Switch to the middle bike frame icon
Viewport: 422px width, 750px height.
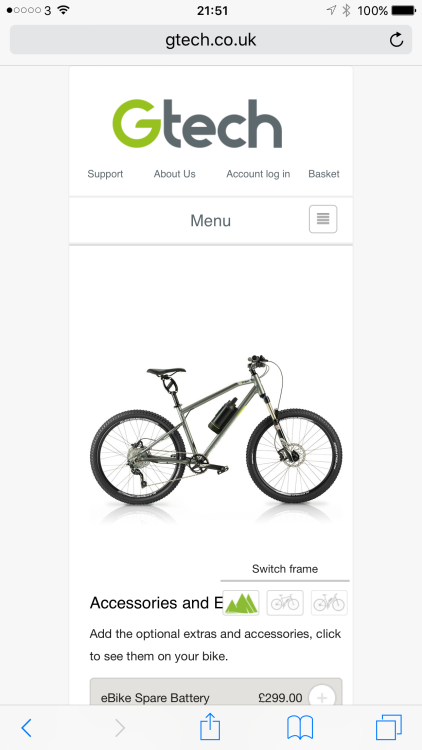tap(285, 603)
